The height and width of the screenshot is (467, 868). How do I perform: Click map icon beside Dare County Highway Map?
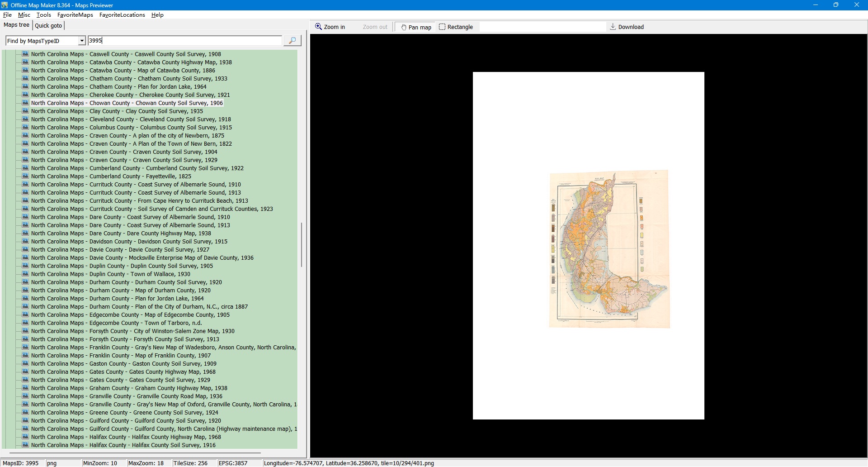[25, 233]
